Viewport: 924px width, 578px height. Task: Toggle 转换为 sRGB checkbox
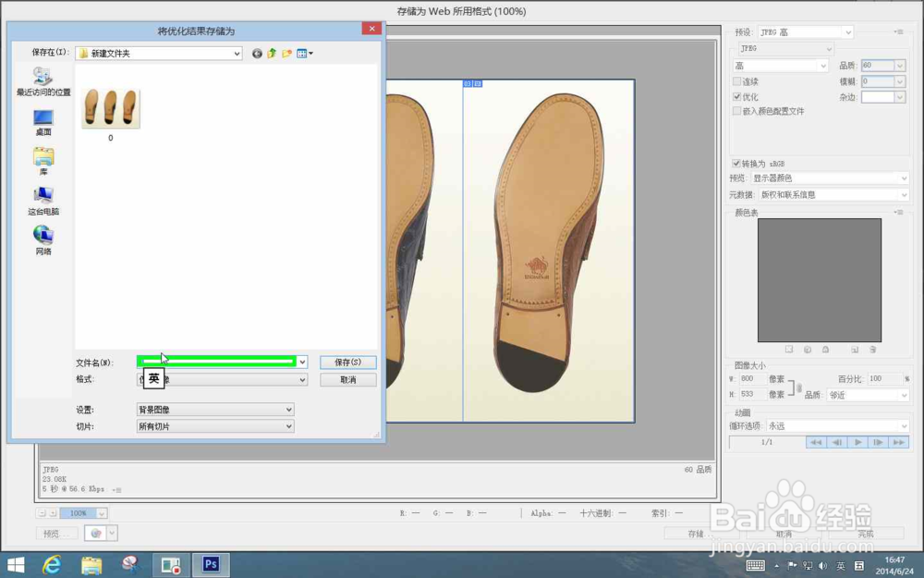coord(736,164)
